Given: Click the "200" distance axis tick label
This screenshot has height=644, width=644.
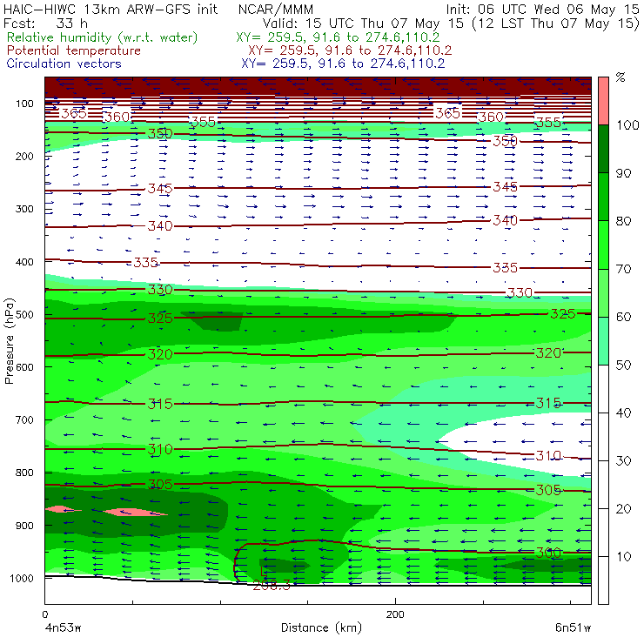Looking at the screenshot, I should pyautogui.click(x=395, y=614).
